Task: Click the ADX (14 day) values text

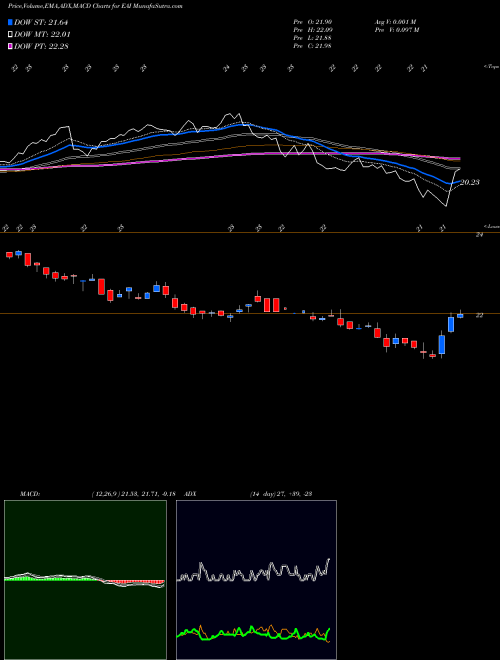Action: (x=280, y=494)
